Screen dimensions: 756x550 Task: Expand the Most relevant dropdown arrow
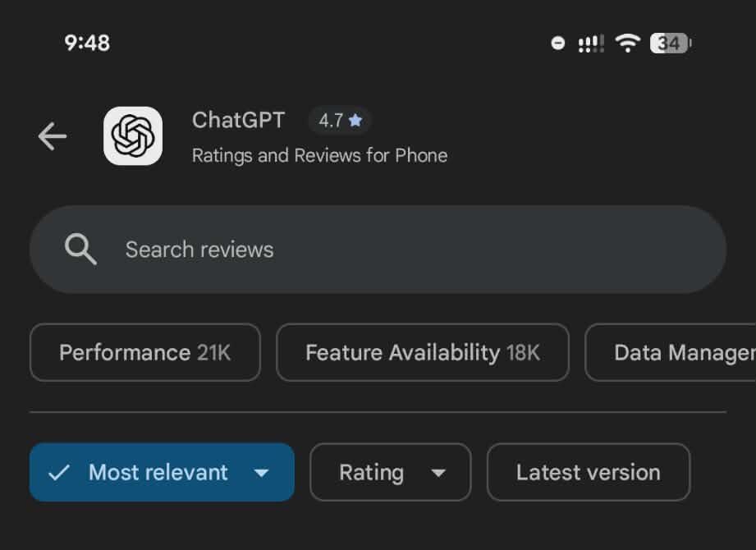click(x=261, y=473)
